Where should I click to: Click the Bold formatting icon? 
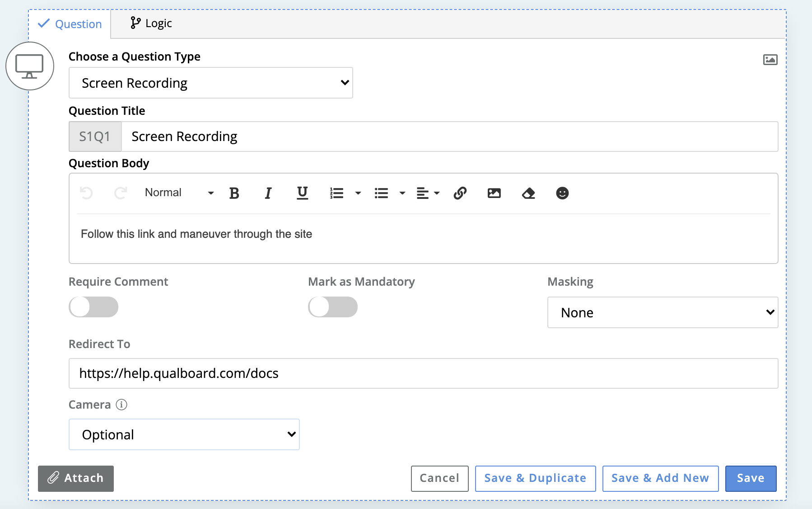[x=234, y=193]
